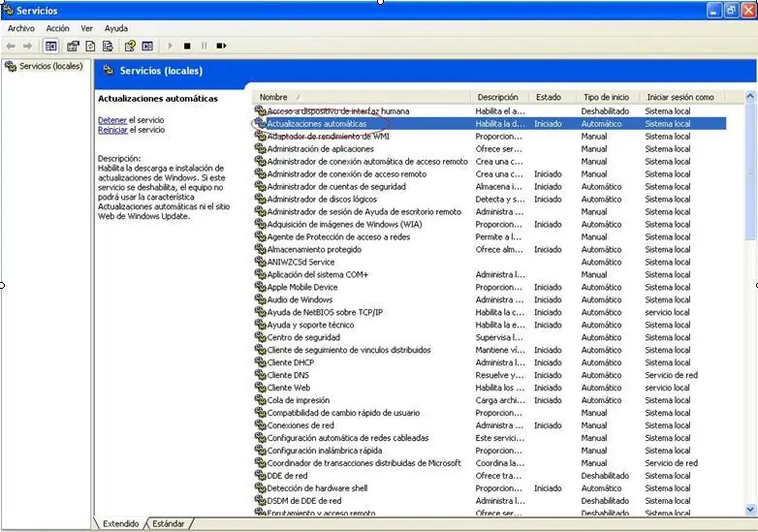Click gear icon of Cliente DHCP row

click(x=260, y=361)
